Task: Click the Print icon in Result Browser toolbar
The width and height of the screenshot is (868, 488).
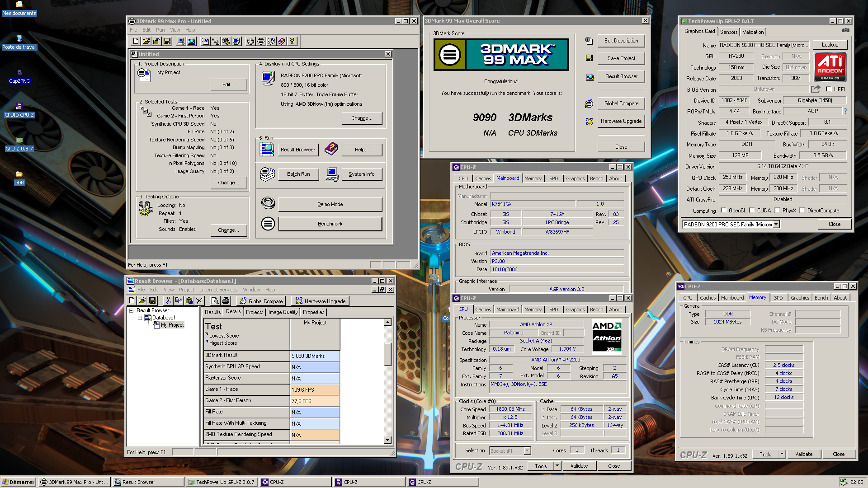Action: pyautogui.click(x=226, y=300)
